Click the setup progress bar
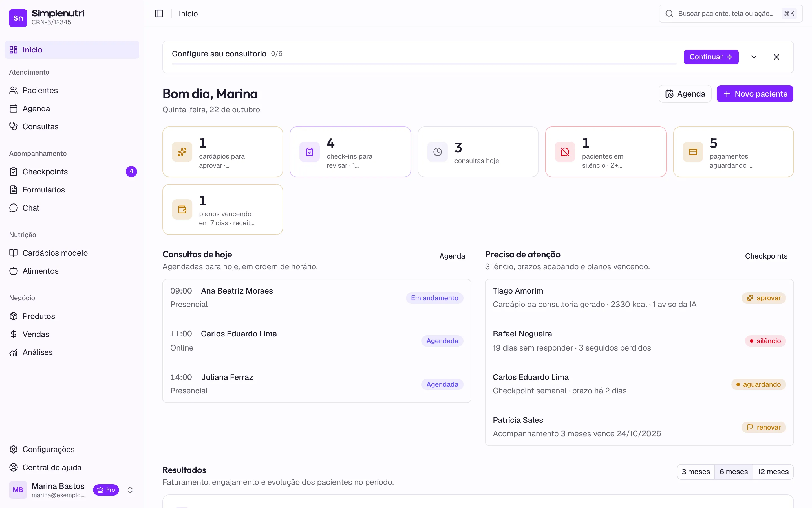The height and width of the screenshot is (508, 812). coord(424,63)
